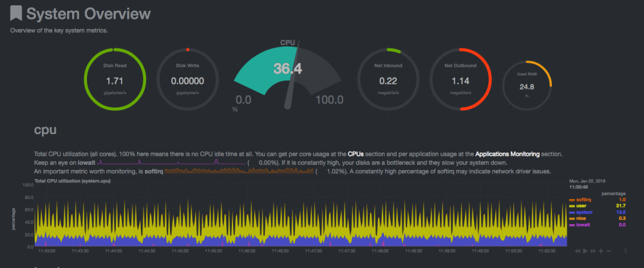This screenshot has height=268, width=644.
Task: Click the '11:47:00' time axis label
Action: click(314, 251)
